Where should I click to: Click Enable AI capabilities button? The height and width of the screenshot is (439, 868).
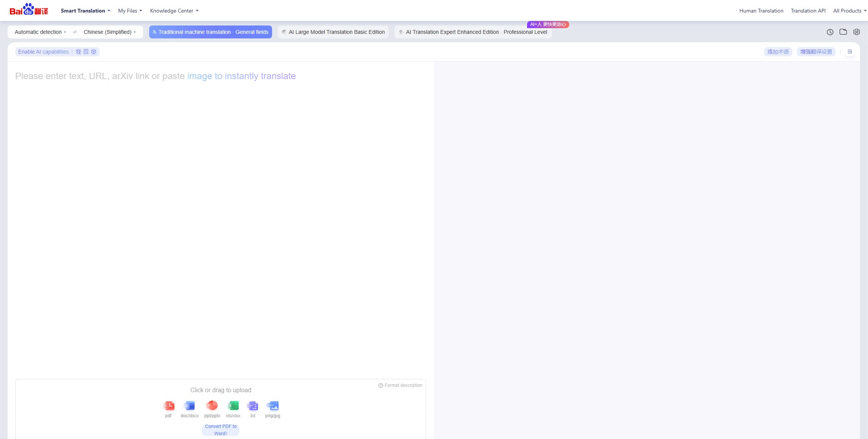coord(57,52)
